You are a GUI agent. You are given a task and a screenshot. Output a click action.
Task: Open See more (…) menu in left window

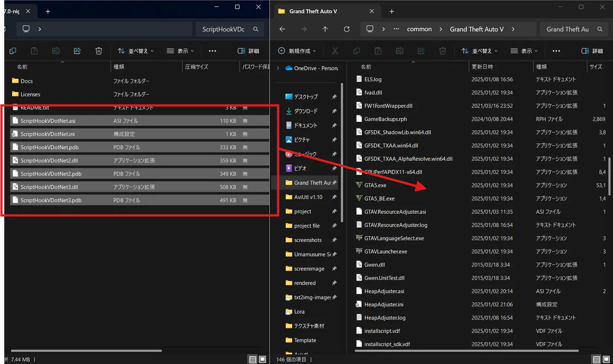[x=213, y=51]
